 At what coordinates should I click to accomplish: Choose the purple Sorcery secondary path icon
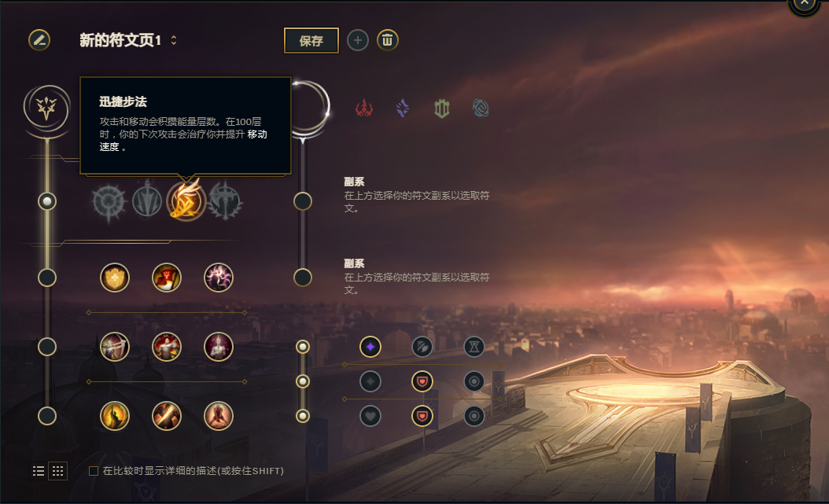coord(403,109)
